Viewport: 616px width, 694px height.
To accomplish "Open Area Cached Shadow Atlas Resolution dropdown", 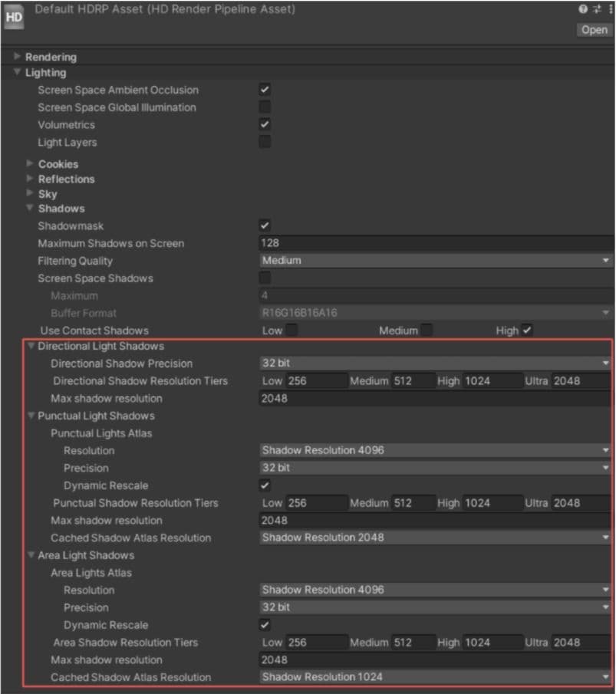I will [x=435, y=677].
